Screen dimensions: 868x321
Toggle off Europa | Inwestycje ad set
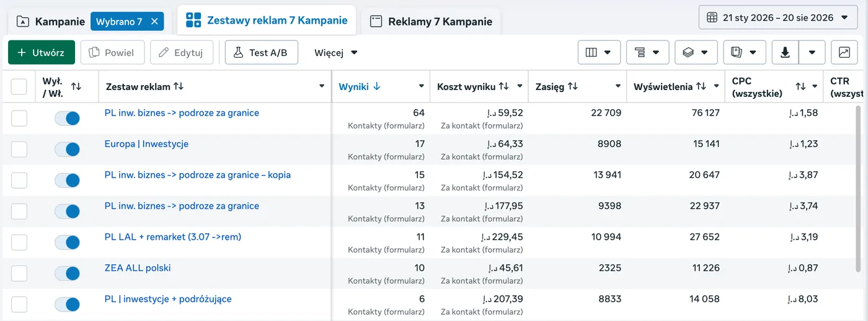click(67, 149)
